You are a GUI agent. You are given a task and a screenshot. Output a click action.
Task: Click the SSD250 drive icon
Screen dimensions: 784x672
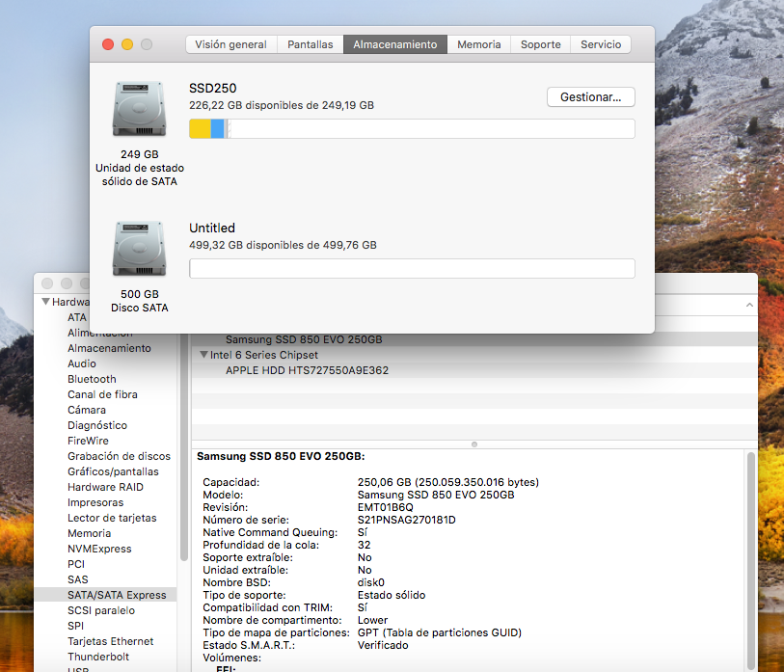tap(139, 110)
